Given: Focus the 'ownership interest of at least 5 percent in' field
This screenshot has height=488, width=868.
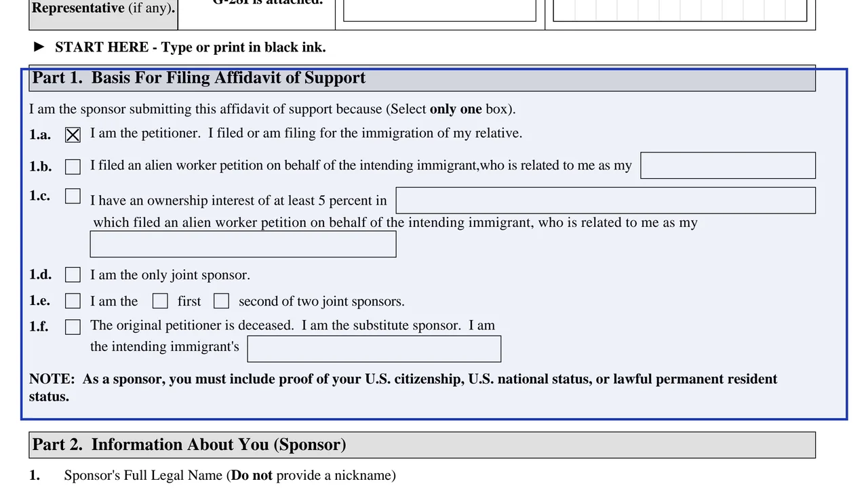Looking at the screenshot, I should click(x=606, y=201).
